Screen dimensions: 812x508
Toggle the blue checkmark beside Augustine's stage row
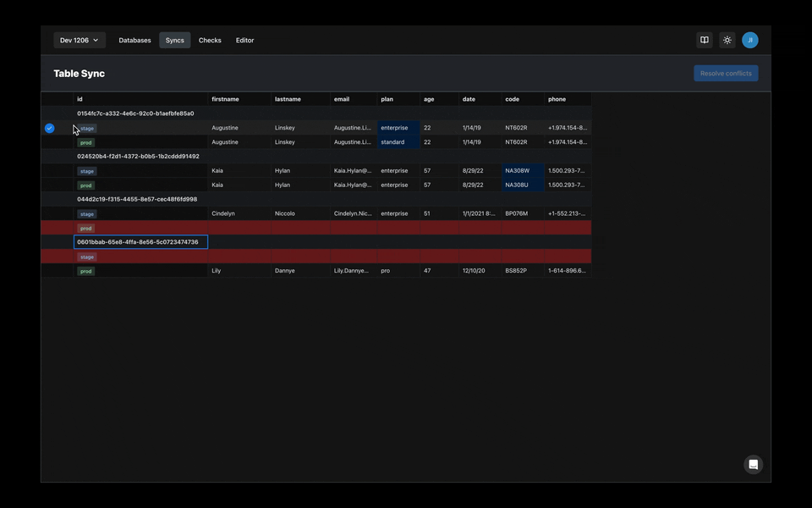tap(49, 128)
